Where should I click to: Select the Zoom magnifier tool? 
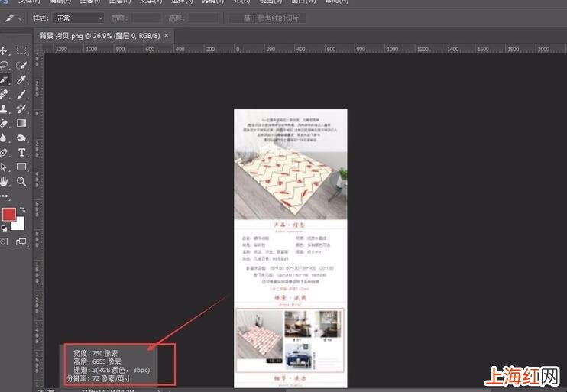pyautogui.click(x=21, y=182)
